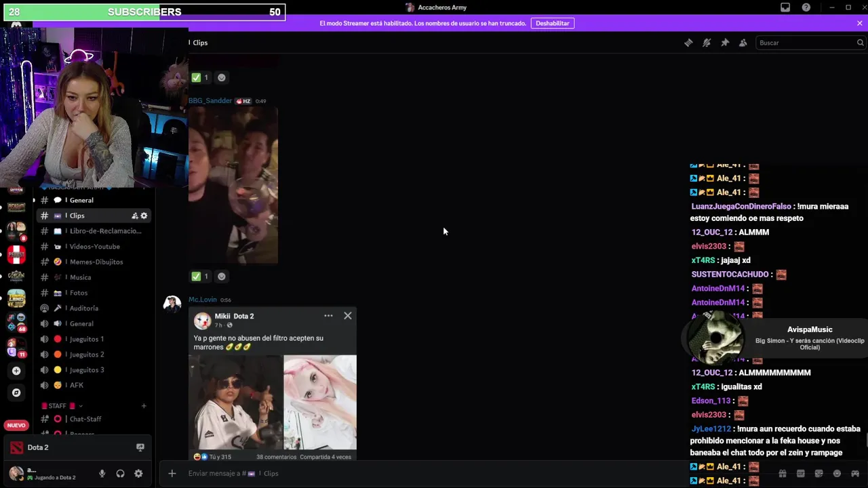868x488 pixels.
Task: Dismiss the purple Streamer mode banner
Action: point(860,23)
